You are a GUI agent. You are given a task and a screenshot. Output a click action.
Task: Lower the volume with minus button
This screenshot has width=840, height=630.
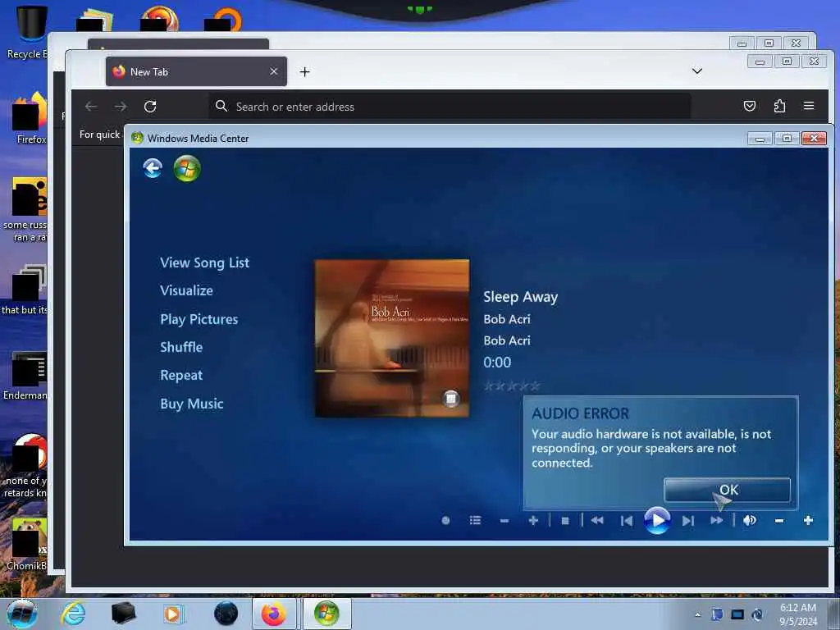point(779,521)
